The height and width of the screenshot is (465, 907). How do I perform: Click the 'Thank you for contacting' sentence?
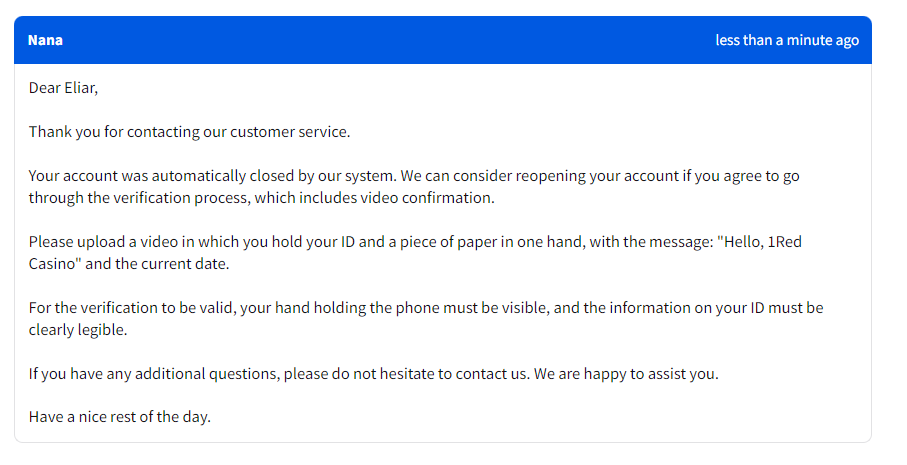click(x=120, y=132)
